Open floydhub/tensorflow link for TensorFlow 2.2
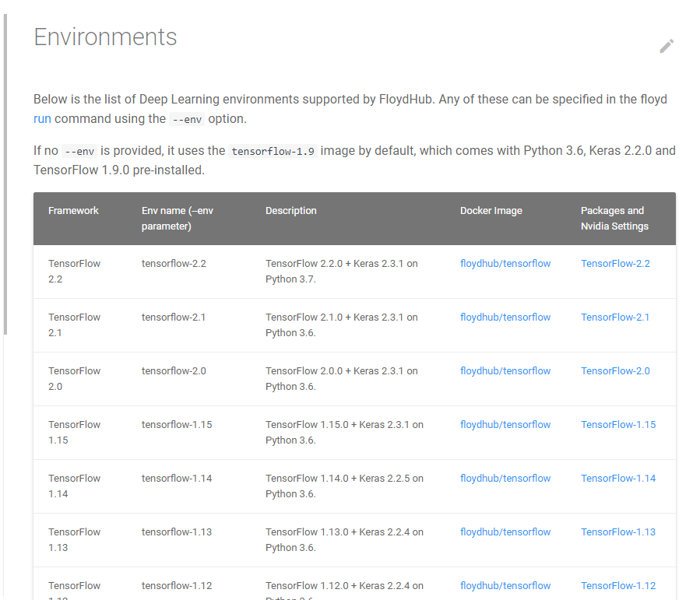Image resolution: width=700 pixels, height=600 pixels. coord(505,264)
